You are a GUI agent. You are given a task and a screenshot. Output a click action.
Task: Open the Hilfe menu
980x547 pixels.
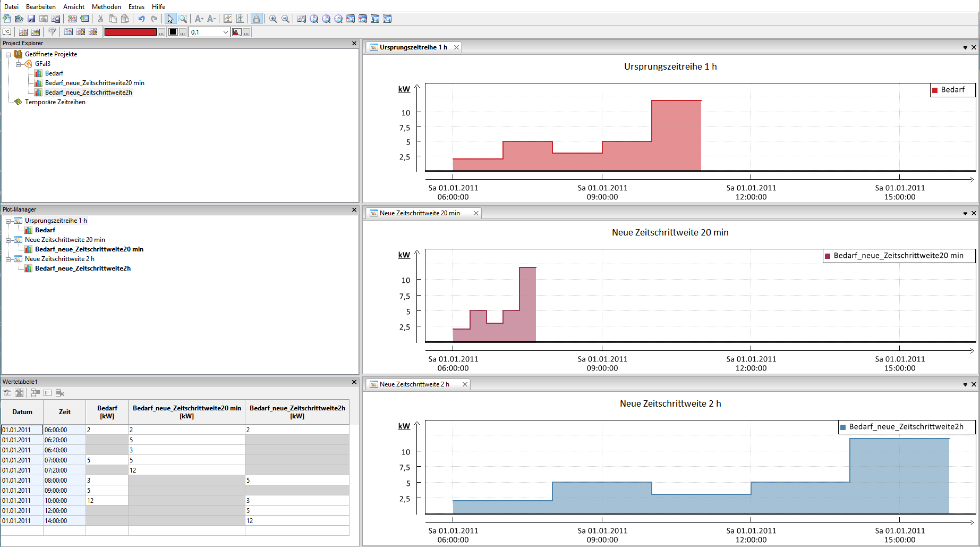point(158,7)
